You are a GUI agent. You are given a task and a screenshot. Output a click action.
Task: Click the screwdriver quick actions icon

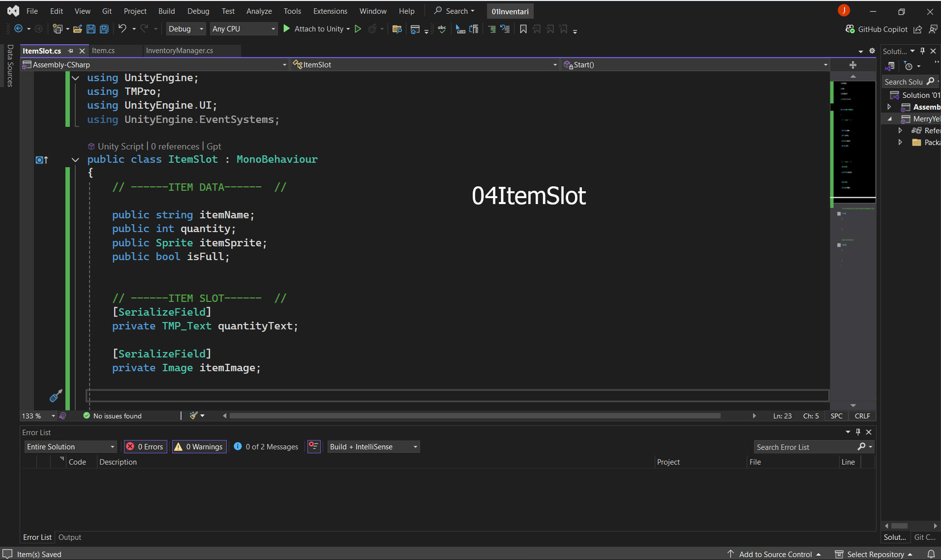pos(56,396)
